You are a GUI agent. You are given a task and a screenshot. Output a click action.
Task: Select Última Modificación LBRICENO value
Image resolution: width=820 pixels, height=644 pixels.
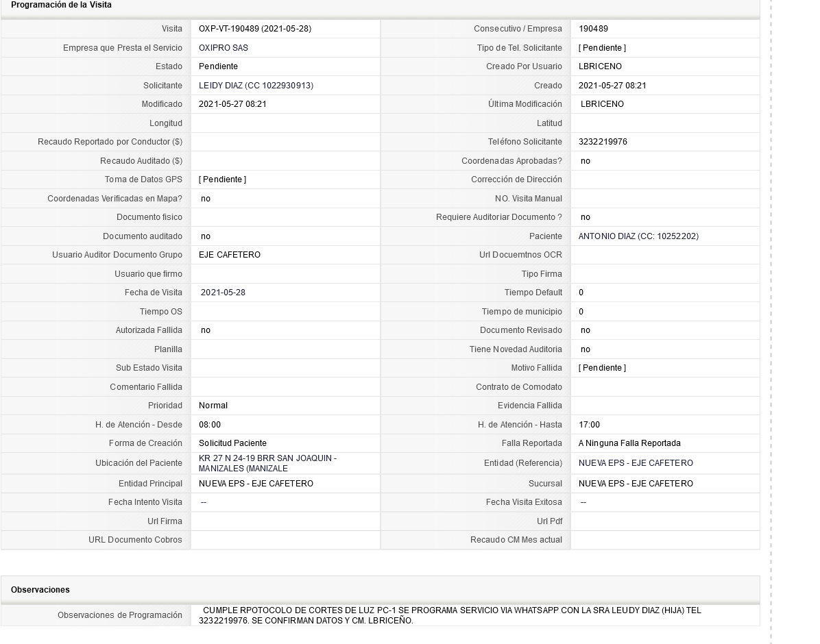point(602,104)
